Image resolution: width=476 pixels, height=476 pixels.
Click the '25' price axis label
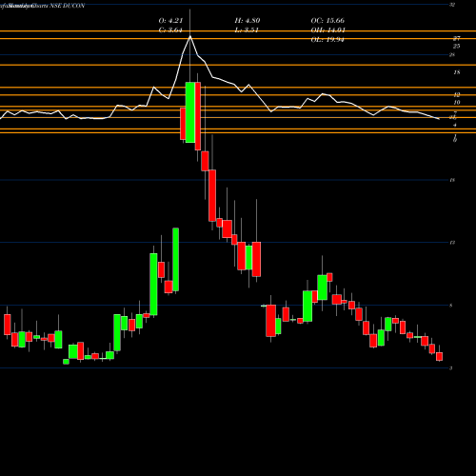click(456, 47)
